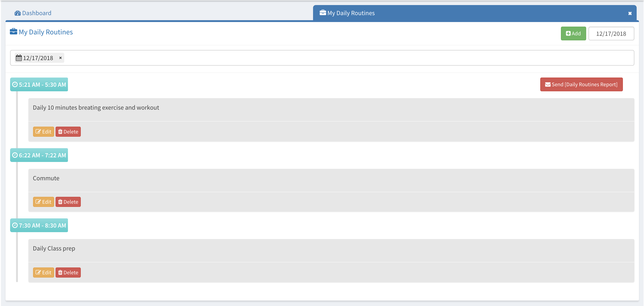644x306 pixels.
Task: Click the green Add button
Action: pyautogui.click(x=573, y=33)
